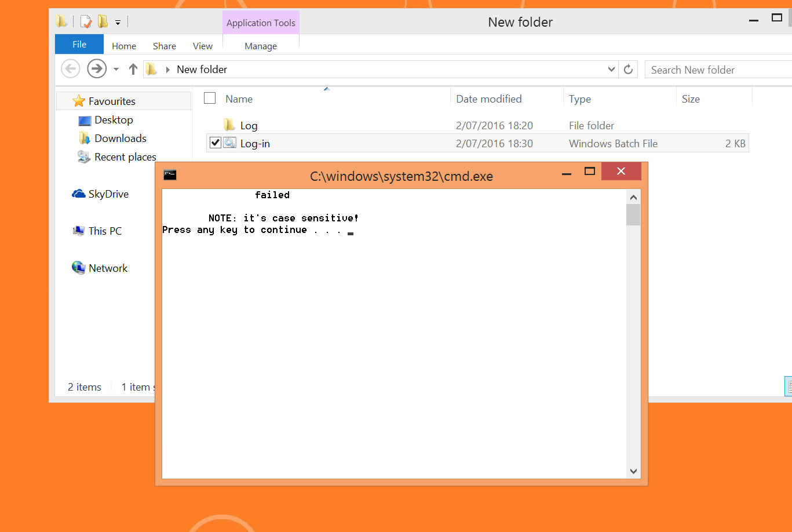Image resolution: width=792 pixels, height=532 pixels.
Task: Open Recent places from the sidebar
Action: point(124,156)
